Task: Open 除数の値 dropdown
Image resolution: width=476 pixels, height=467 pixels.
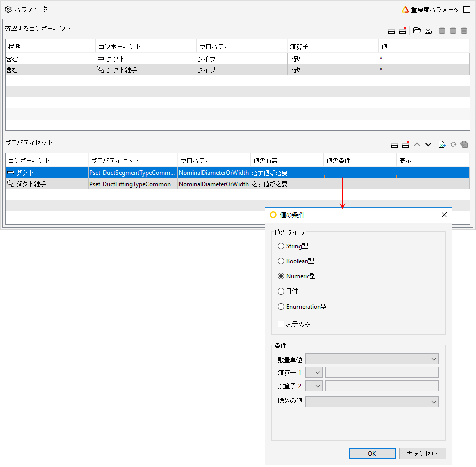Action: tap(372, 402)
